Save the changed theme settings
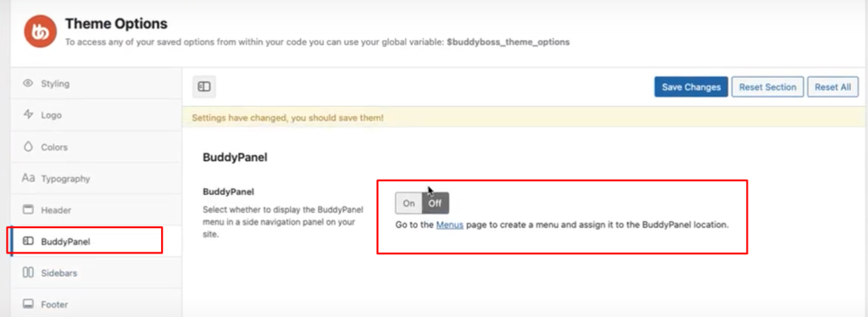868x317 pixels. tap(691, 86)
